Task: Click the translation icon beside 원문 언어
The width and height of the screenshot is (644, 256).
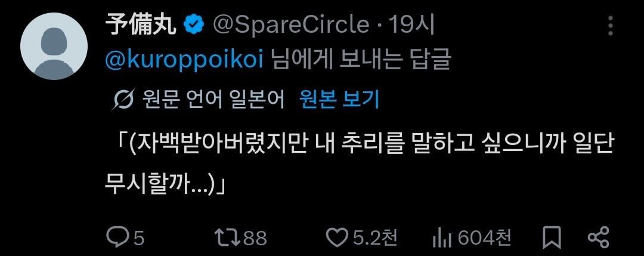Action: [x=123, y=100]
